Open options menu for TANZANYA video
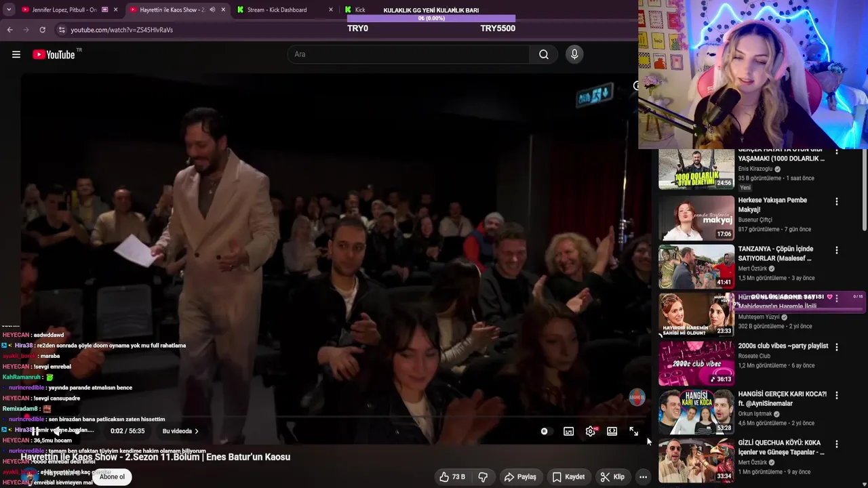Screen dimensions: 868x488 click(x=836, y=250)
